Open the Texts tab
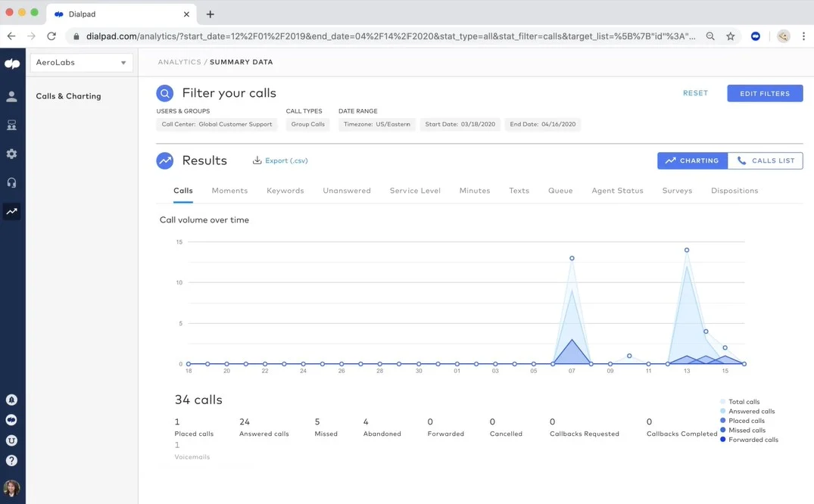 tap(519, 191)
